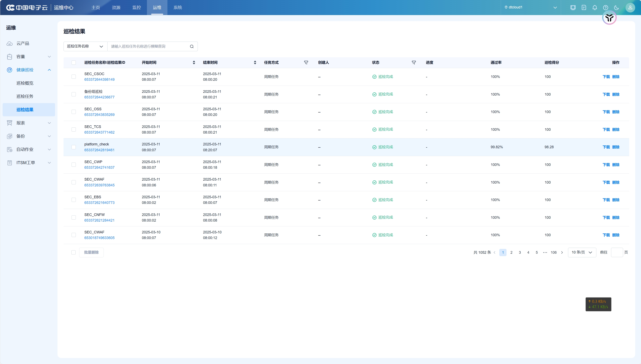Image resolution: width=641 pixels, height=364 pixels.
Task: Open the help question mark icon
Action: (x=605, y=7)
